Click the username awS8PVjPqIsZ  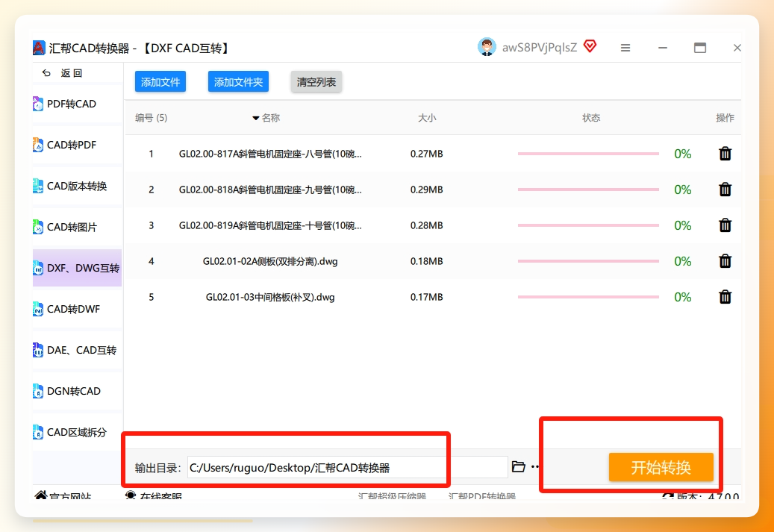point(540,47)
